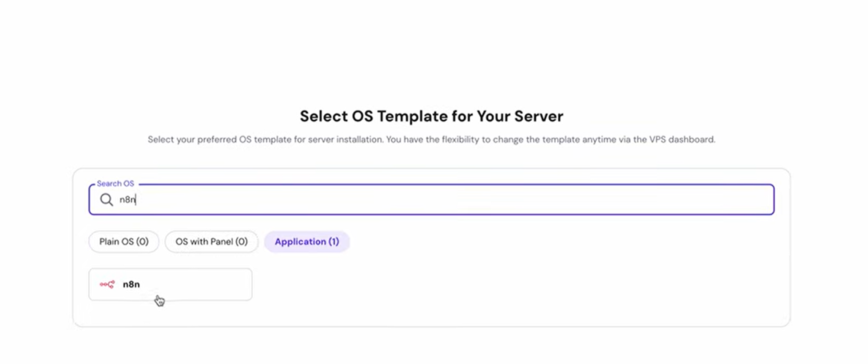Focus the Search OS input field
This screenshot has height=364, width=868.
pyautogui.click(x=431, y=200)
